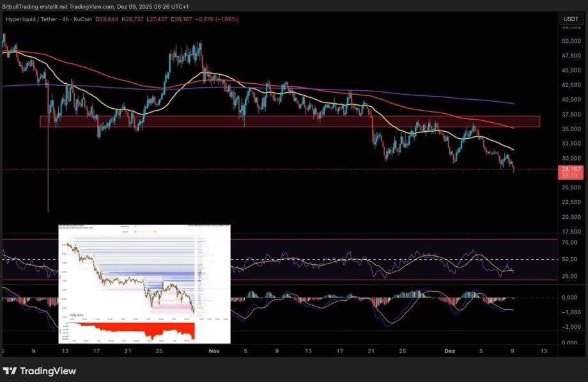Click the −2,000 MACD scale label

(570, 326)
